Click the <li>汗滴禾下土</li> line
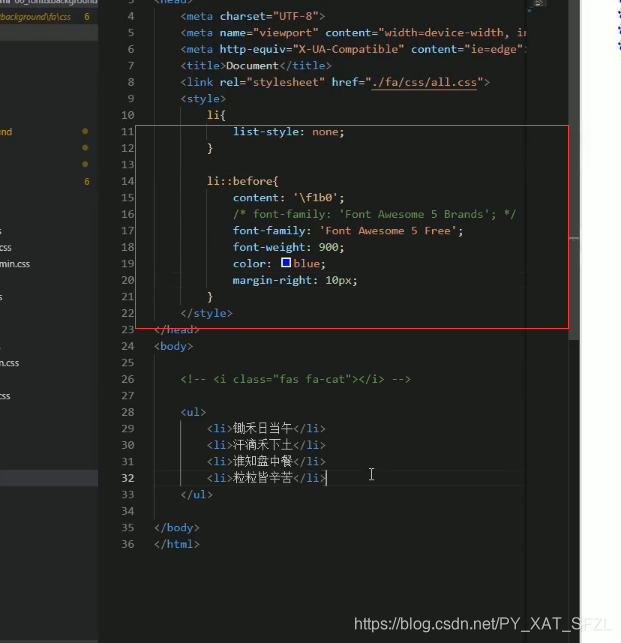Image resolution: width=621 pixels, height=643 pixels. pos(266,445)
